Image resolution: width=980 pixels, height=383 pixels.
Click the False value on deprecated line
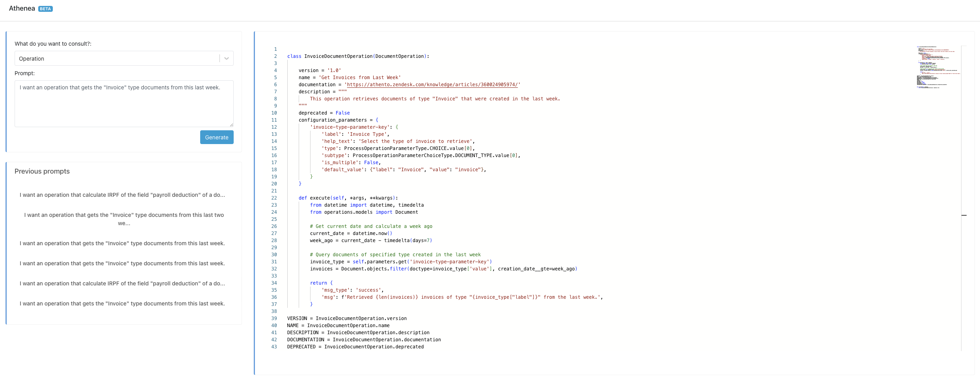tap(342, 113)
